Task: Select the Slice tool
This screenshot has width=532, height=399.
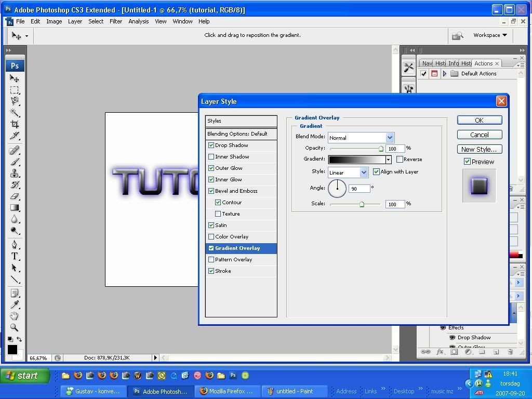Action: [x=14, y=136]
